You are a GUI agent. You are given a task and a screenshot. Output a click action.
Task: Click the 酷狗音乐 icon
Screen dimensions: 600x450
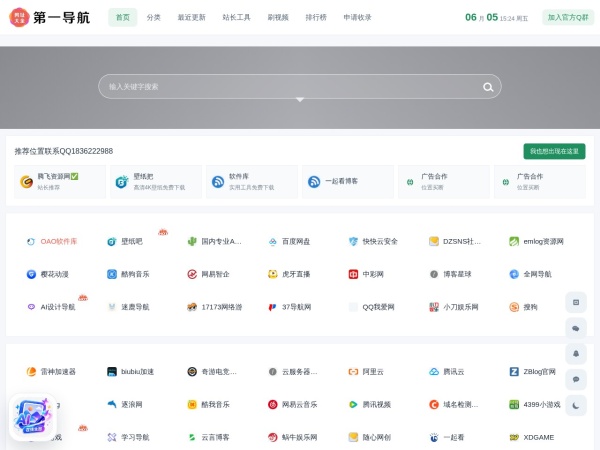[x=111, y=274]
